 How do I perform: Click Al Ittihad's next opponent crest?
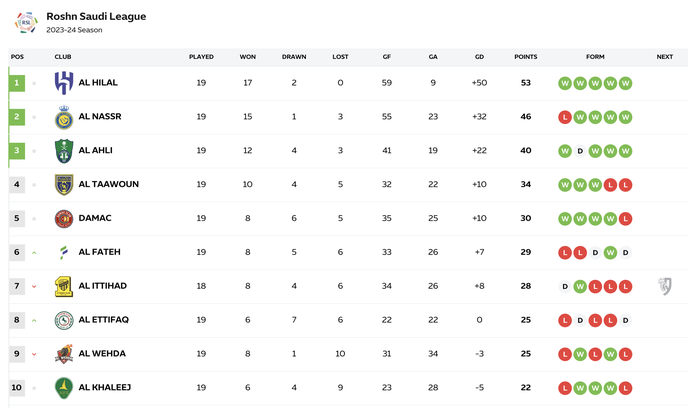pyautogui.click(x=665, y=286)
